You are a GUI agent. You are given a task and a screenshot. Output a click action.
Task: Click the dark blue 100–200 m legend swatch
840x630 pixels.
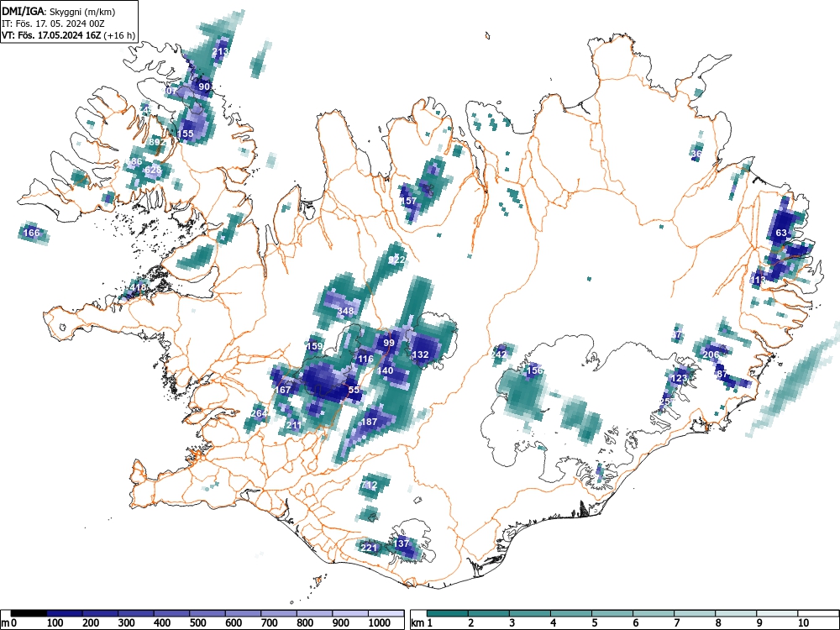click(x=65, y=613)
